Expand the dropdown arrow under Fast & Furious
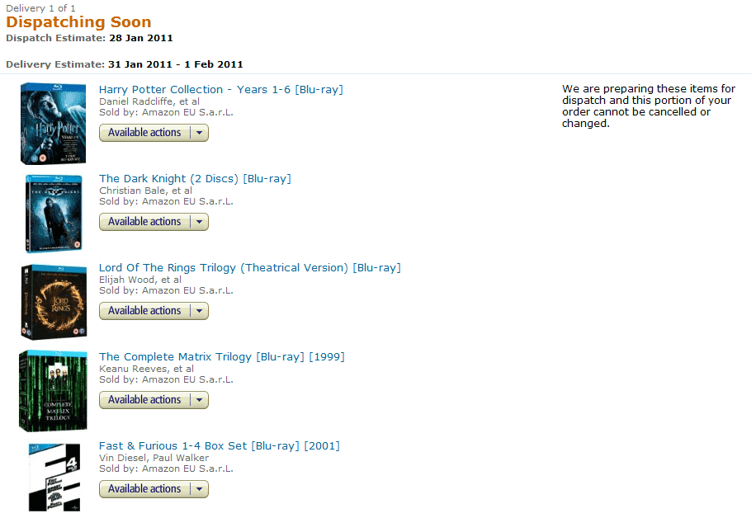This screenshot has width=756, height=532. tap(199, 489)
